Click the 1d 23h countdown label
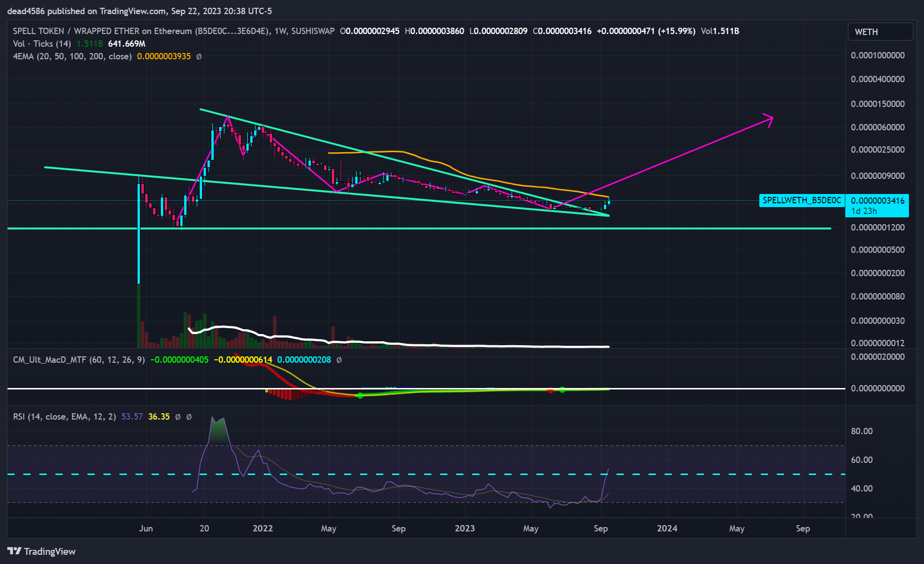 point(864,211)
